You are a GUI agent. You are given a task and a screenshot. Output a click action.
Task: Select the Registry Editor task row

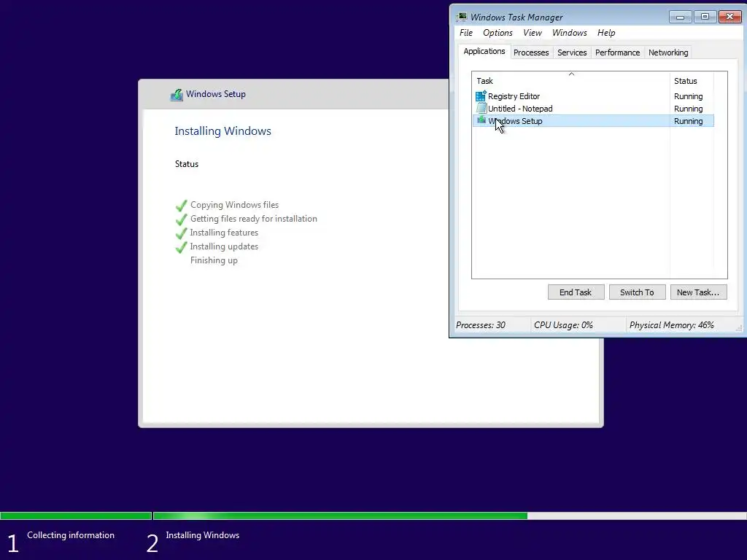click(x=593, y=96)
